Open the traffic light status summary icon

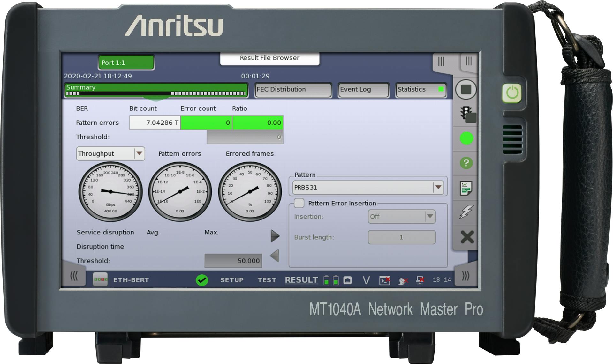point(466,114)
